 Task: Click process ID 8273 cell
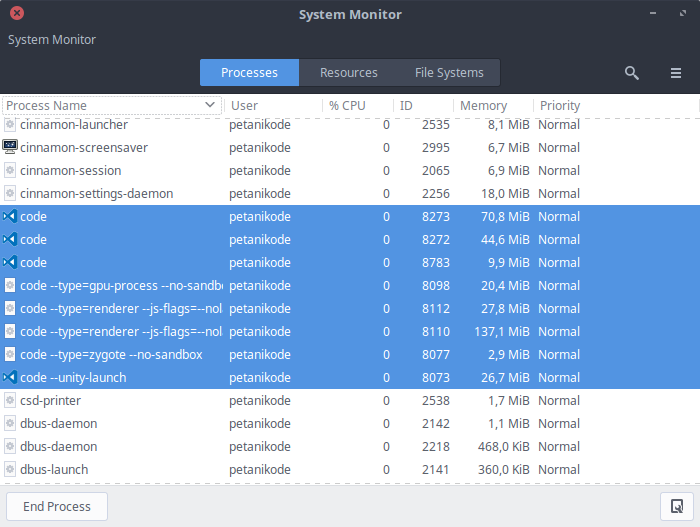pyautogui.click(x=436, y=217)
